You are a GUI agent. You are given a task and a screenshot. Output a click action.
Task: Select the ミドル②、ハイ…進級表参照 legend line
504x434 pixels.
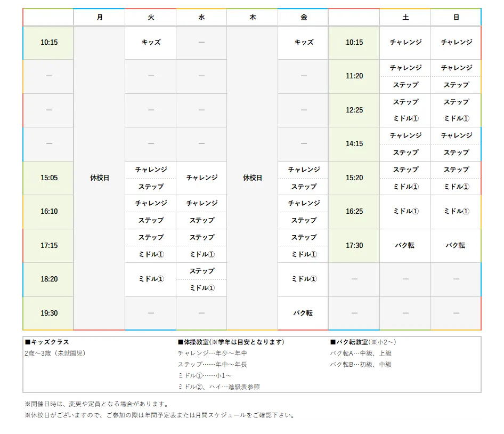point(218,387)
